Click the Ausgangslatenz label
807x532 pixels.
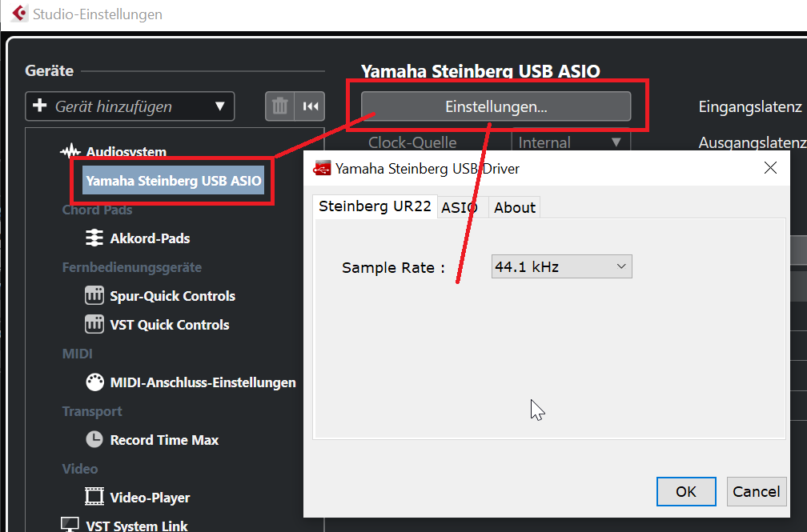752,142
